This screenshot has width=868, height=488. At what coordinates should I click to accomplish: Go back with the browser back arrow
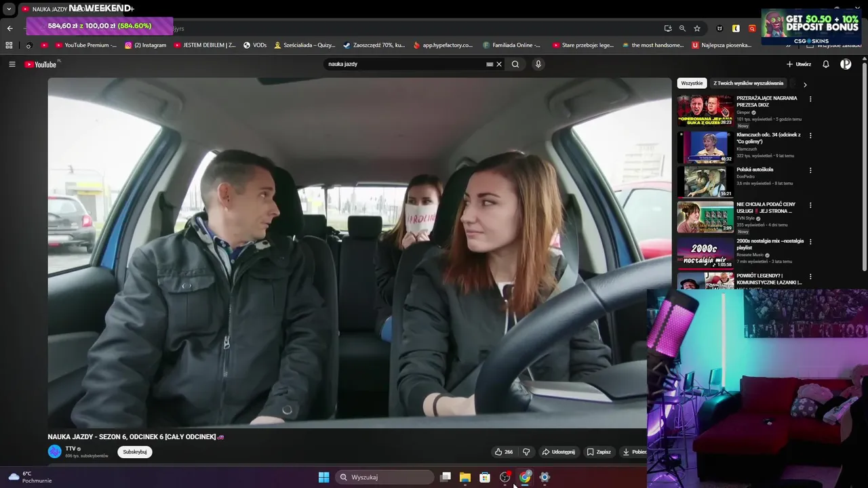pos(9,28)
